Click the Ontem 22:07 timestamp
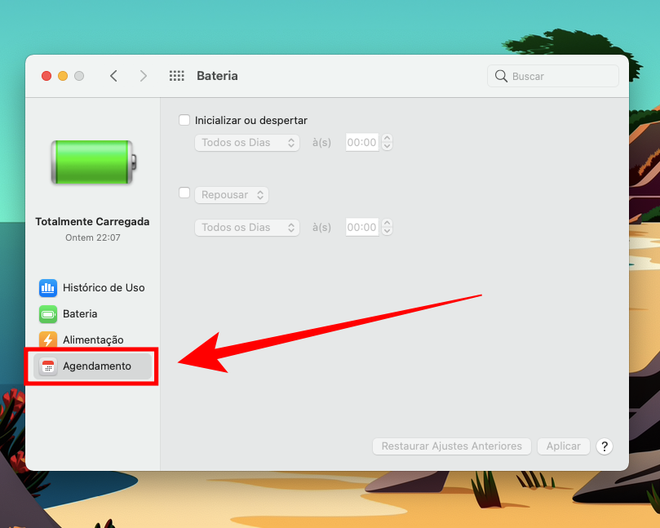Image resolution: width=660 pixels, height=528 pixels. pyautogui.click(x=93, y=238)
